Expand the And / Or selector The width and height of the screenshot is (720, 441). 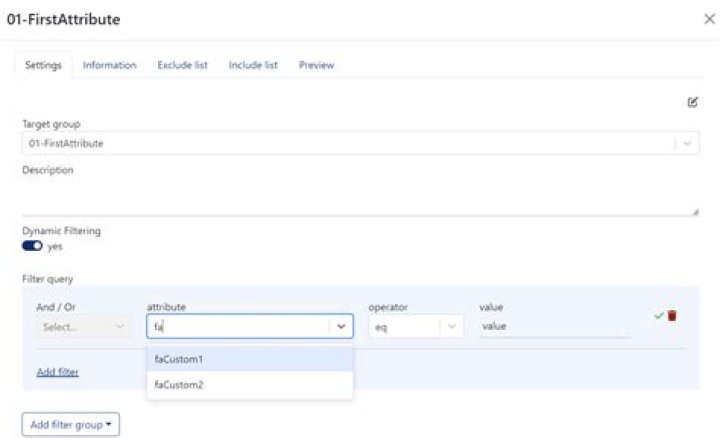click(x=84, y=326)
